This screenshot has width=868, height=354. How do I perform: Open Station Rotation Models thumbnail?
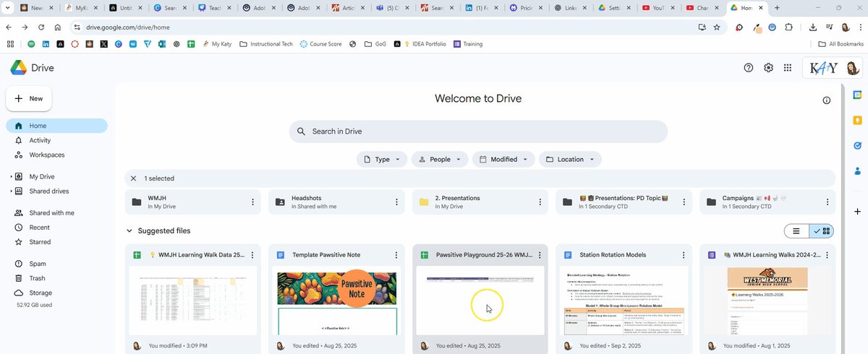(625, 301)
